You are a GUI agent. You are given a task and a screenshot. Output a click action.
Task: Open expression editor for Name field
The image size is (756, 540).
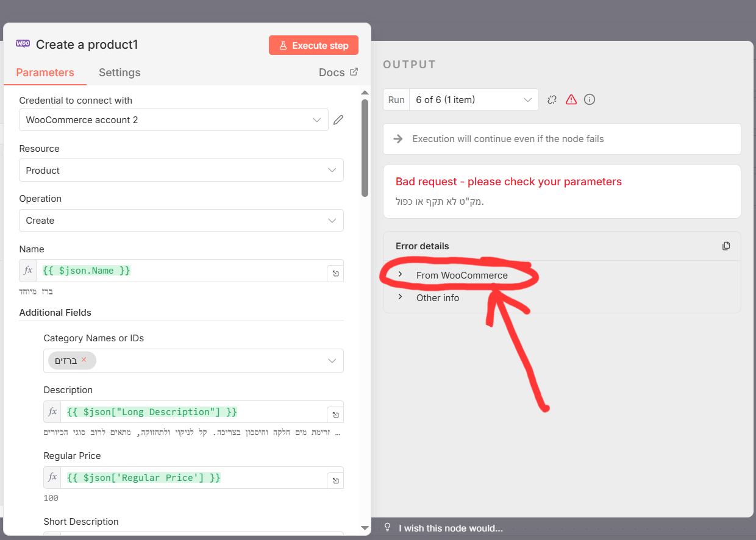coord(335,274)
